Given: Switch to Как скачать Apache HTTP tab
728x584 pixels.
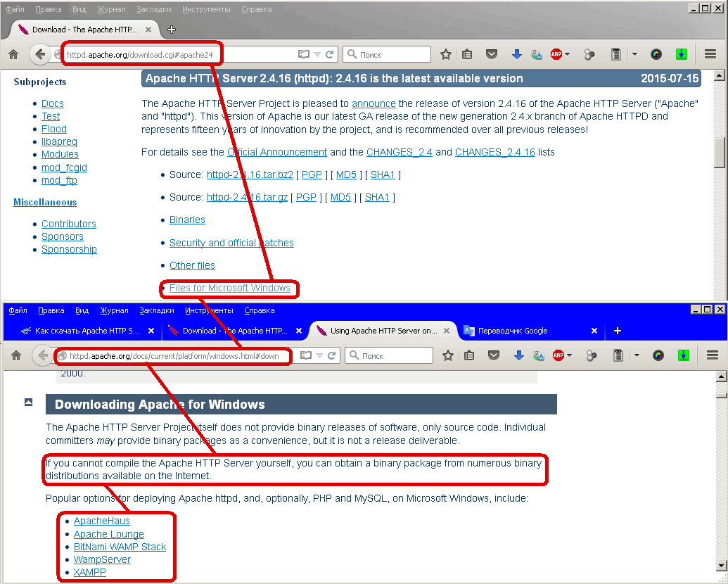Looking at the screenshot, I should pos(87,331).
